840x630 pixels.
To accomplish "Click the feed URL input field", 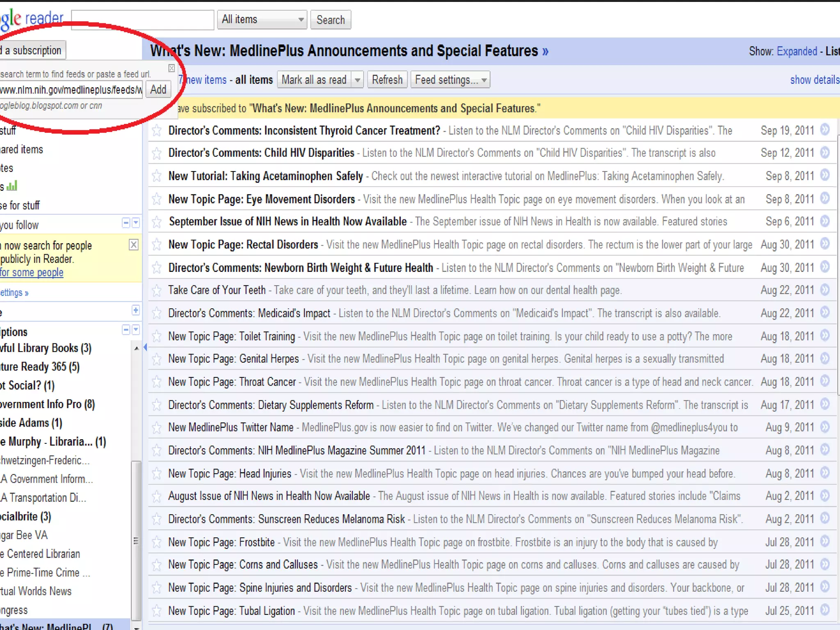I will [71, 90].
